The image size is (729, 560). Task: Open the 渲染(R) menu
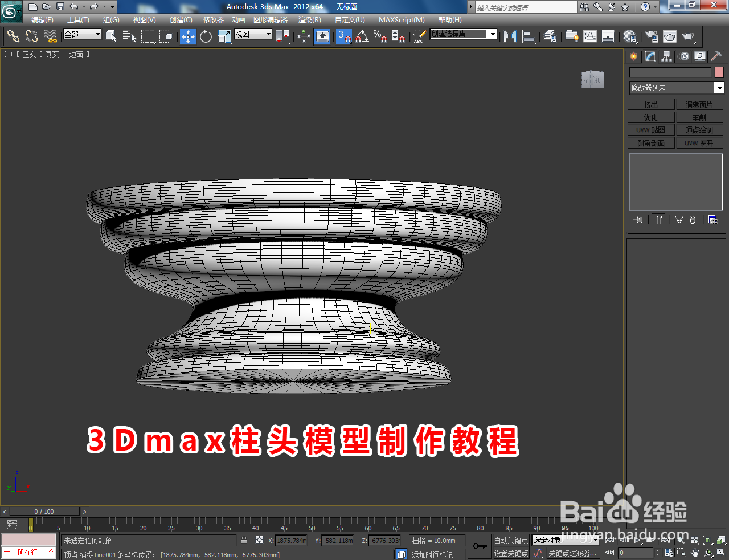pos(309,20)
